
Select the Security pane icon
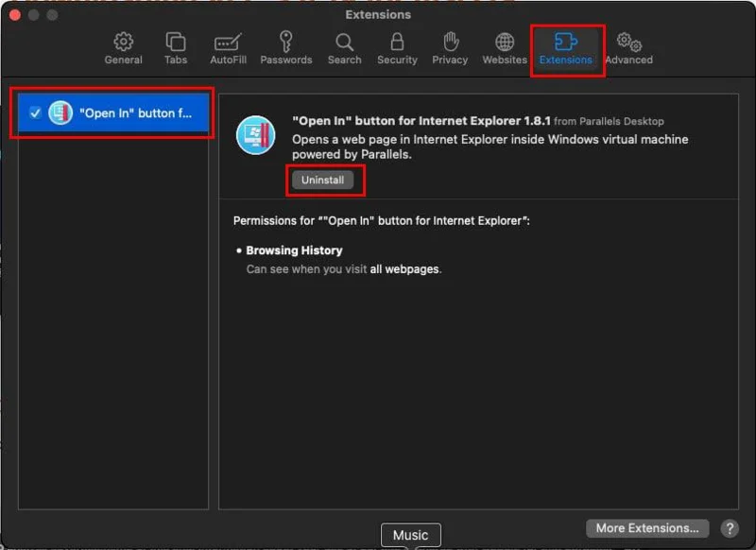(397, 48)
